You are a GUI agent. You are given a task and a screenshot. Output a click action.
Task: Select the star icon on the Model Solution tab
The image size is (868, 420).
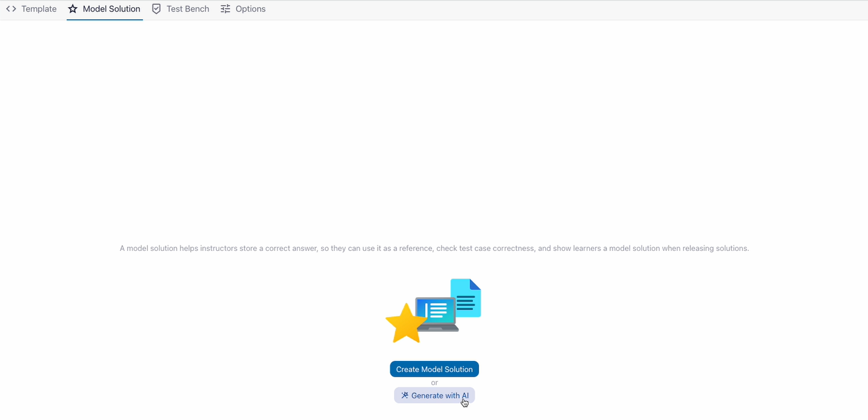tap(72, 8)
